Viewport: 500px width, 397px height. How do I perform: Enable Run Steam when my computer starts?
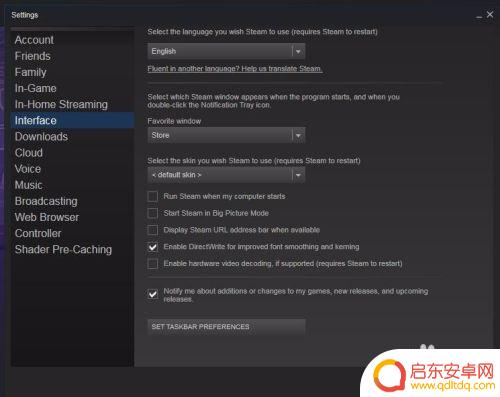[x=153, y=196]
